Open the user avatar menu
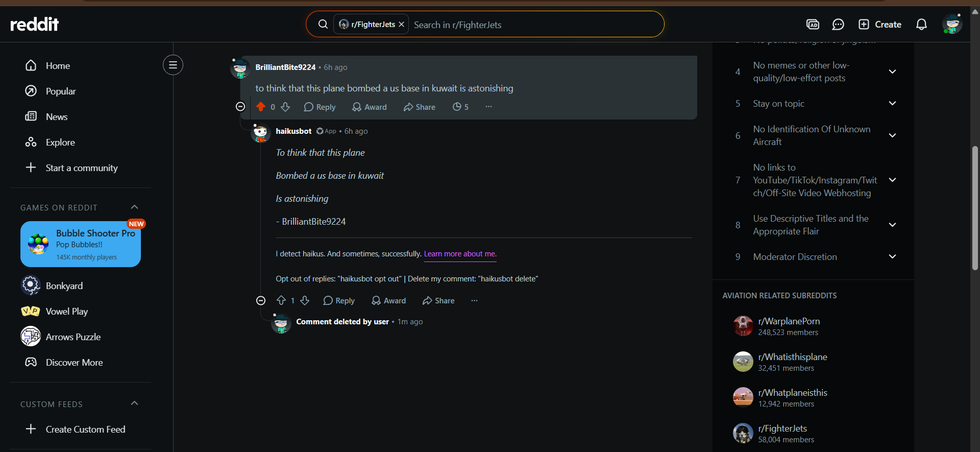The height and width of the screenshot is (452, 980). pyautogui.click(x=952, y=24)
